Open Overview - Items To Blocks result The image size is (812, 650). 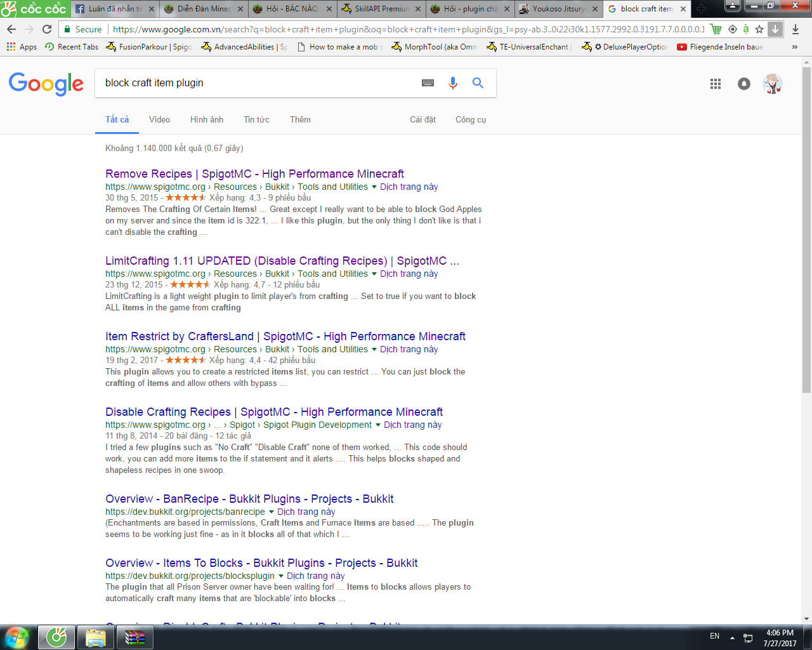click(261, 563)
